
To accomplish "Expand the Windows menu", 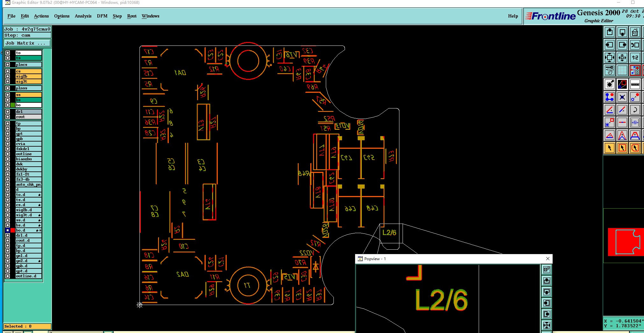I will 150,16.
